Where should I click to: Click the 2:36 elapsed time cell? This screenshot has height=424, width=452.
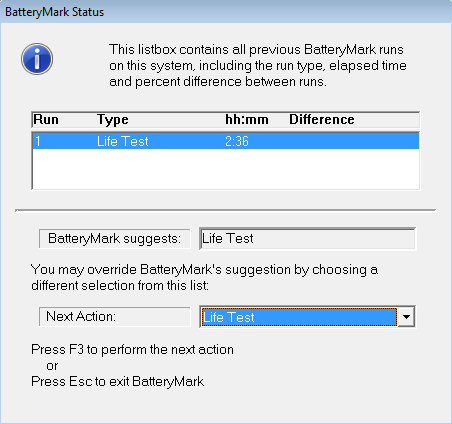click(237, 141)
